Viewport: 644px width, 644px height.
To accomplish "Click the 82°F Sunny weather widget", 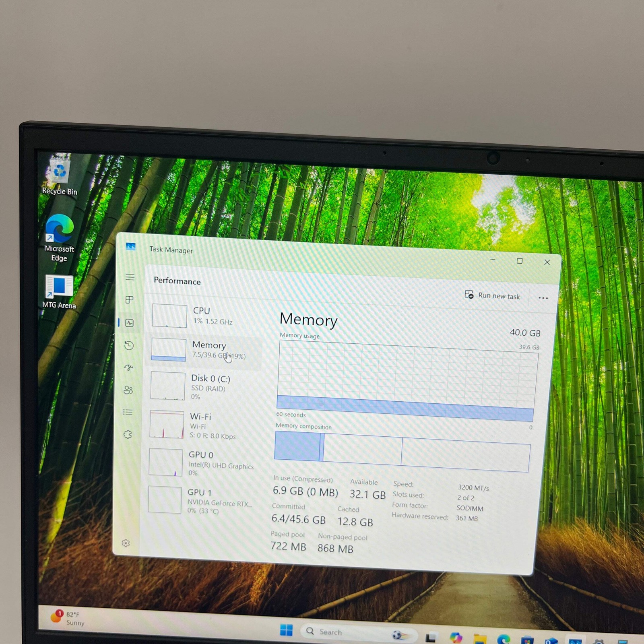I will click(x=68, y=618).
